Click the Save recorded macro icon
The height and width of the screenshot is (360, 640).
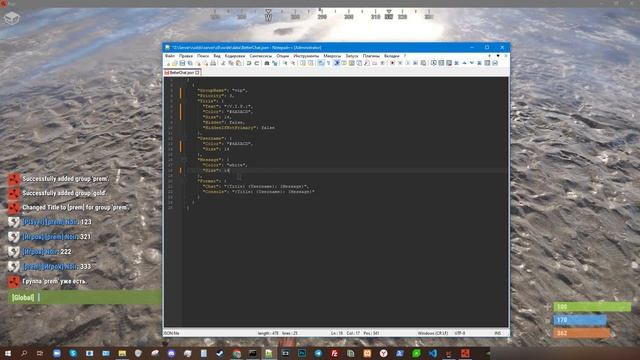click(x=423, y=63)
